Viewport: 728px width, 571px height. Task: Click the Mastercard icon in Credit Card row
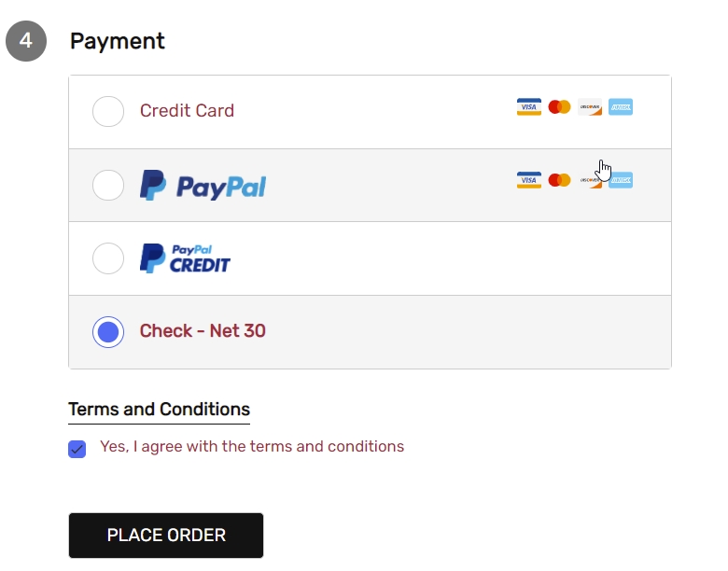coord(559,107)
